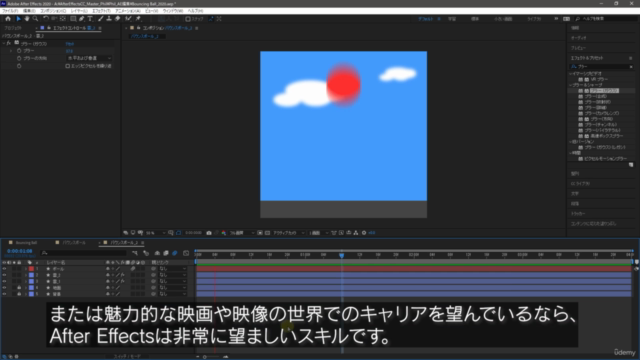Click the timeline Shy layers icon
640x360 pixels.
[157, 253]
